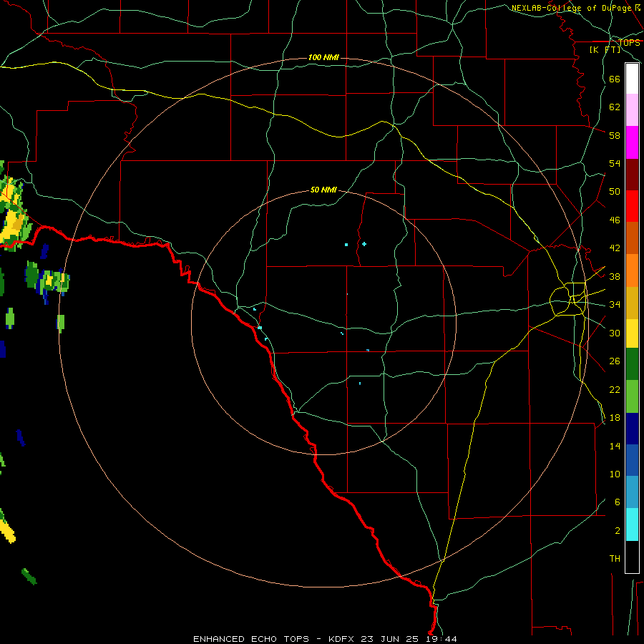Image resolution: width=644 pixels, height=644 pixels.
Task: Click the medium blue 18 kft legend swatch
Action: tap(632, 460)
